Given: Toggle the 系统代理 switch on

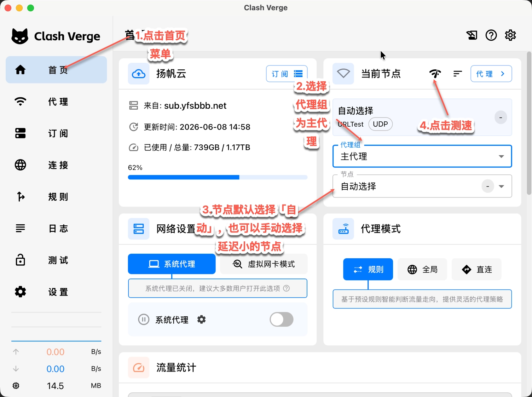Looking at the screenshot, I should 282,320.
